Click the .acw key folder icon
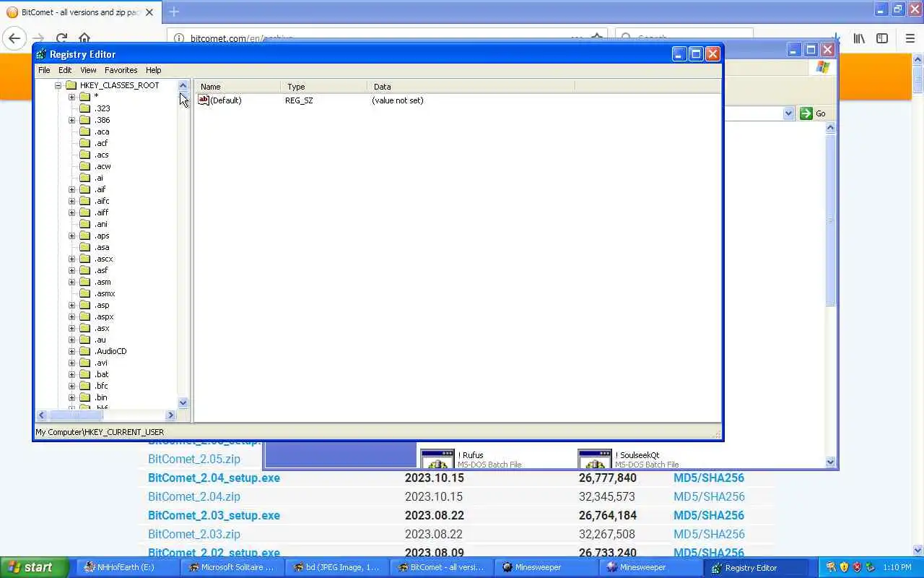The height and width of the screenshot is (578, 924). pyautogui.click(x=84, y=166)
